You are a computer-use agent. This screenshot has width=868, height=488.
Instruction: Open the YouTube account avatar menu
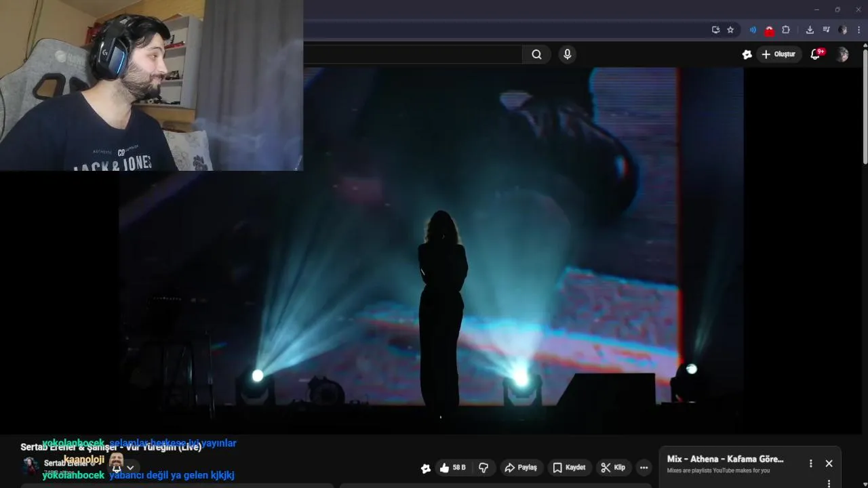pyautogui.click(x=842, y=54)
